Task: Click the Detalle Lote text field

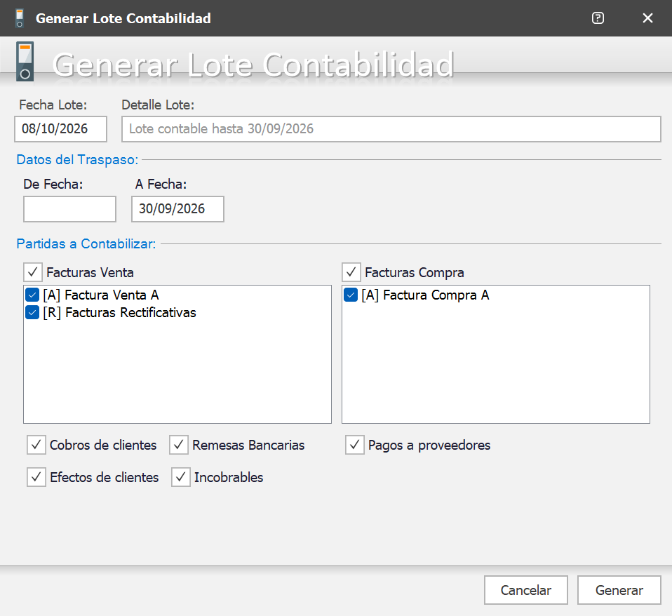Action: coord(391,129)
